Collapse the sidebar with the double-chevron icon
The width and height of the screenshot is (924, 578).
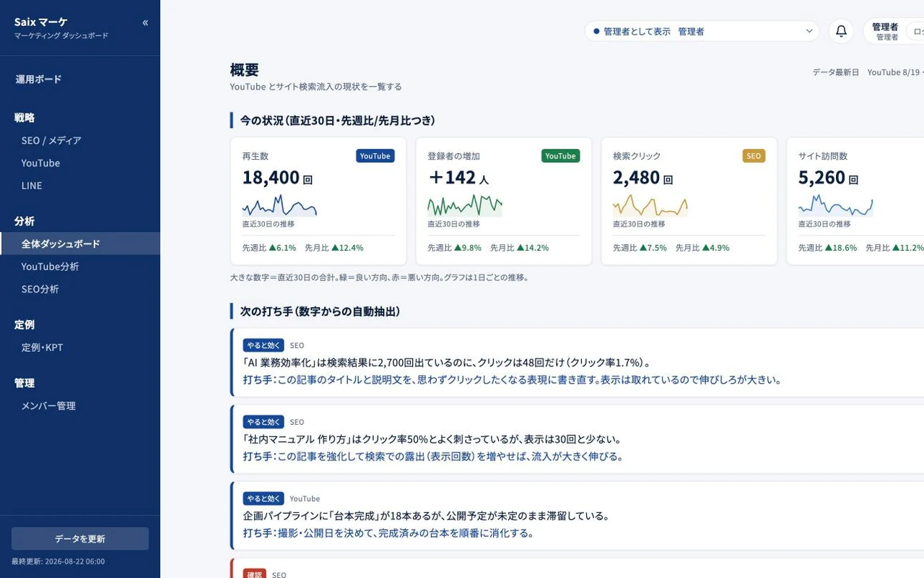click(145, 22)
